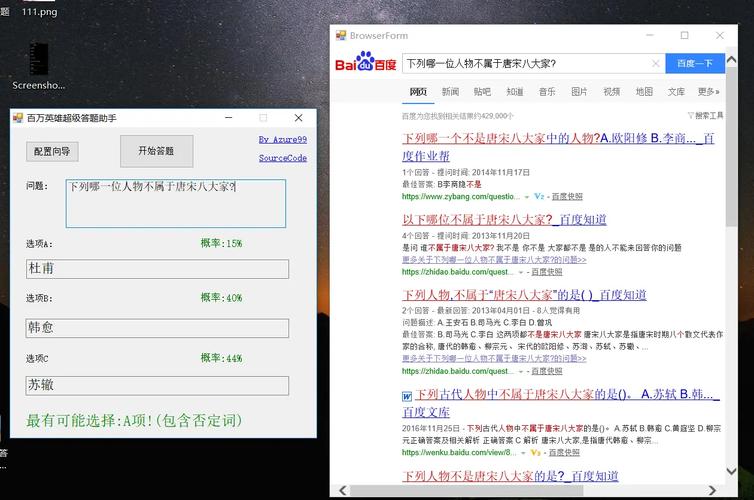Click the 配置向导 button
754x500 pixels.
pos(52,151)
